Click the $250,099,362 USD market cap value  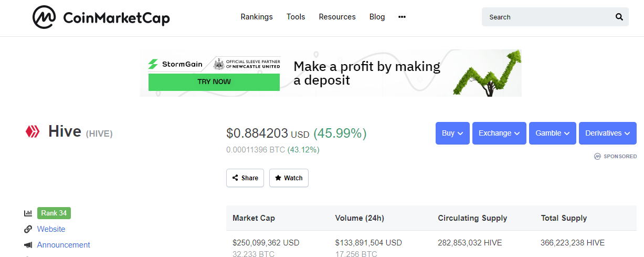click(266, 243)
